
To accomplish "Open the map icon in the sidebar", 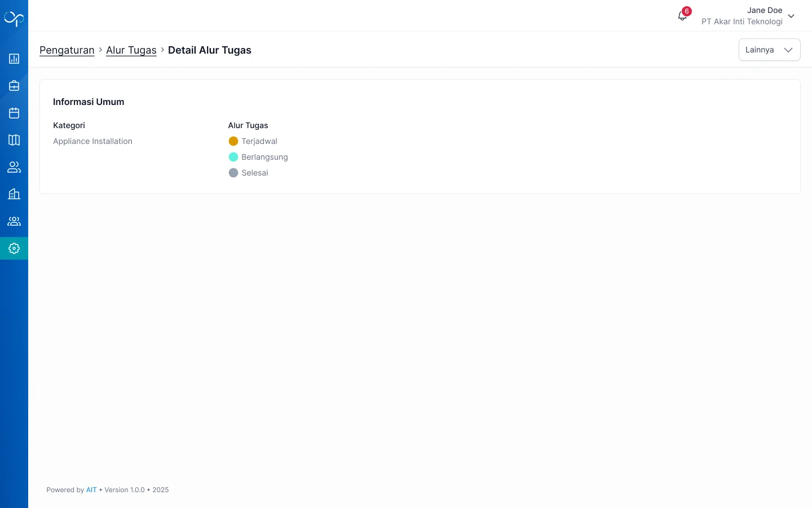I will coord(14,140).
